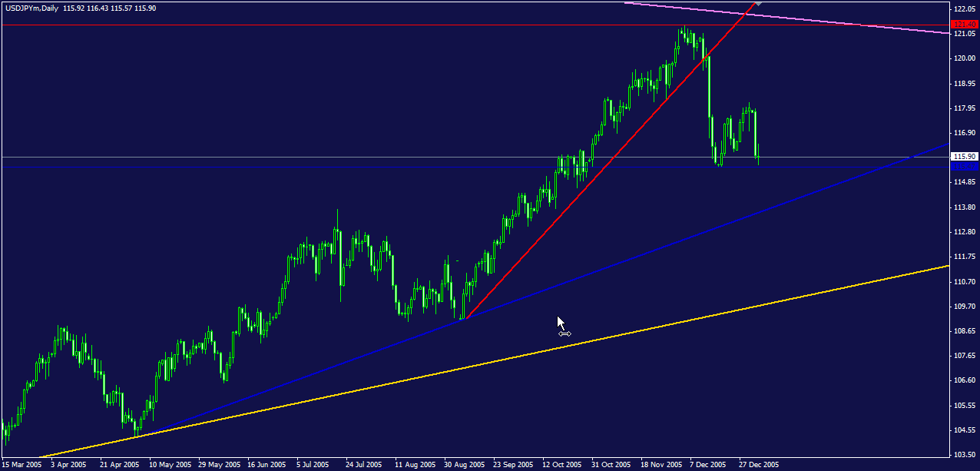The height and width of the screenshot is (471, 980).
Task: Click the 15 Mar 2005 date label
Action: [22, 465]
